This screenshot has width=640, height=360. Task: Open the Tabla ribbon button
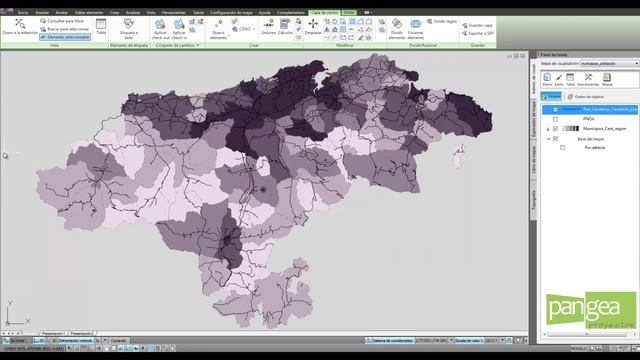click(x=101, y=27)
